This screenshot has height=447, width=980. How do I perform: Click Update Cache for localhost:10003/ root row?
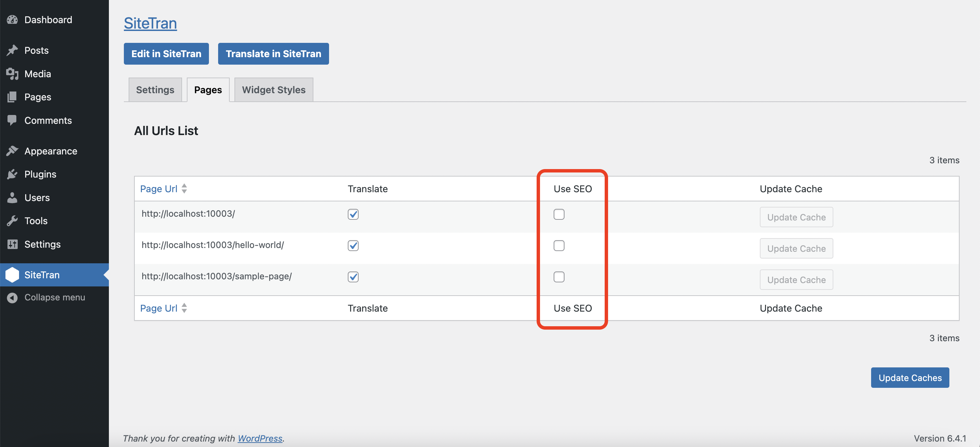(796, 217)
